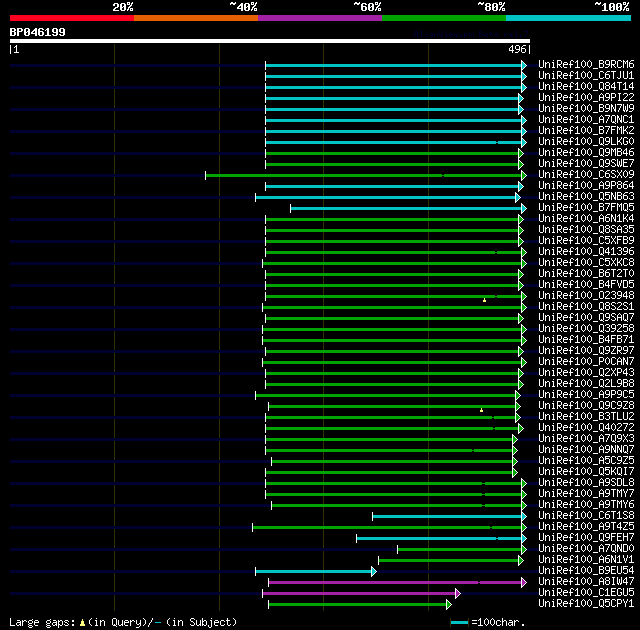Click the 496 end position label
Screen dimensions: 640x630
tap(517, 49)
